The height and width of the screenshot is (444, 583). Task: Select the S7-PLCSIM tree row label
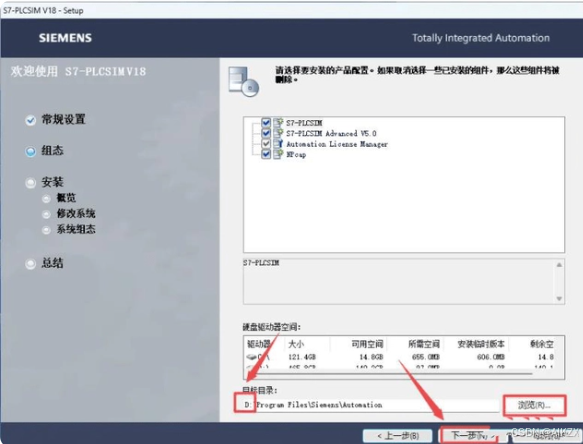point(304,123)
